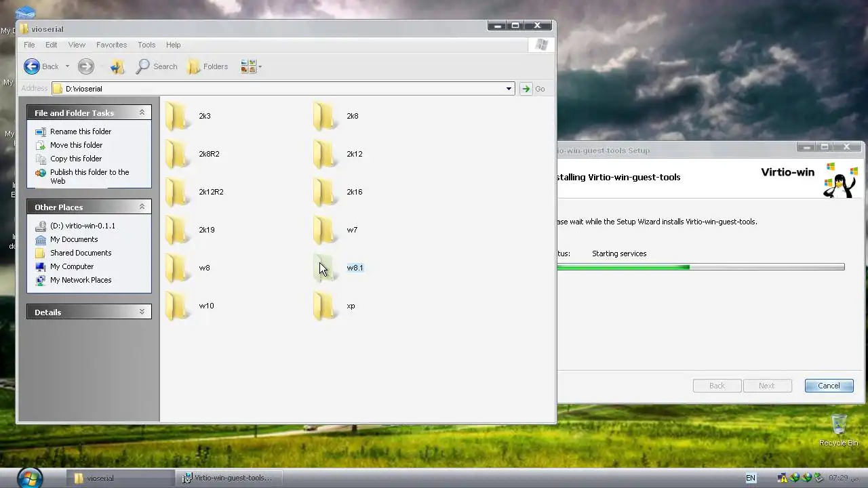Screen dimensions: 868x488
Task: Click the EN language indicator
Action: click(x=751, y=478)
